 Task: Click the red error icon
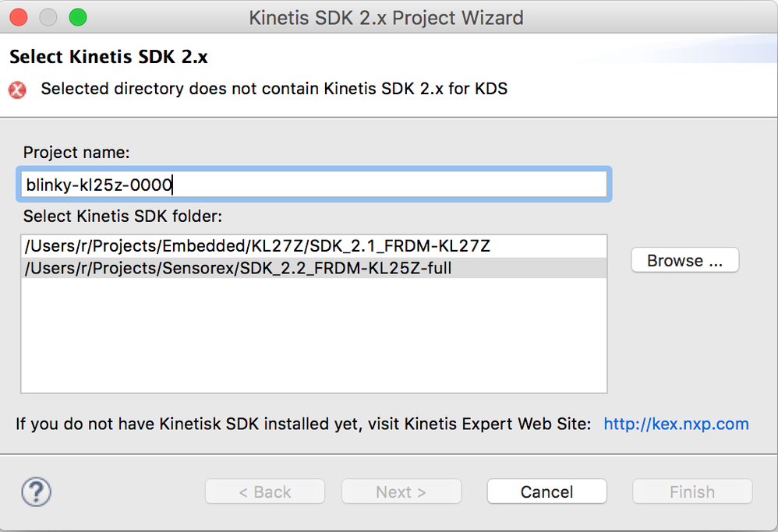tap(17, 90)
